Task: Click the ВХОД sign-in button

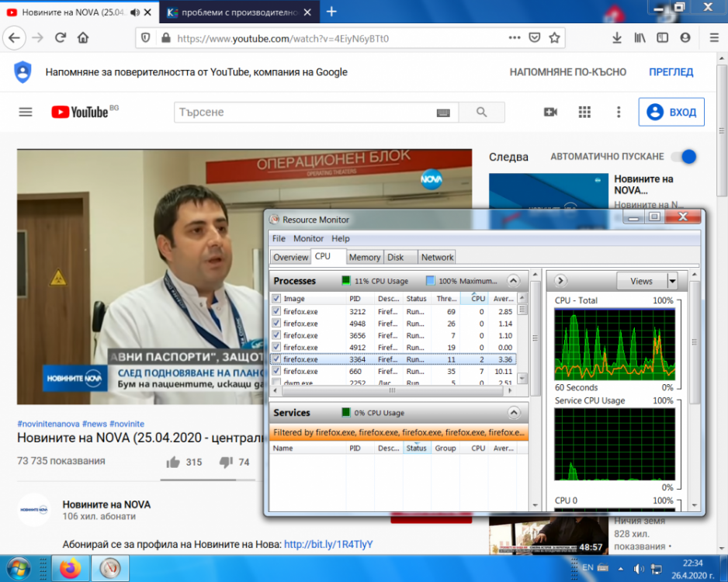Action: pos(671,112)
